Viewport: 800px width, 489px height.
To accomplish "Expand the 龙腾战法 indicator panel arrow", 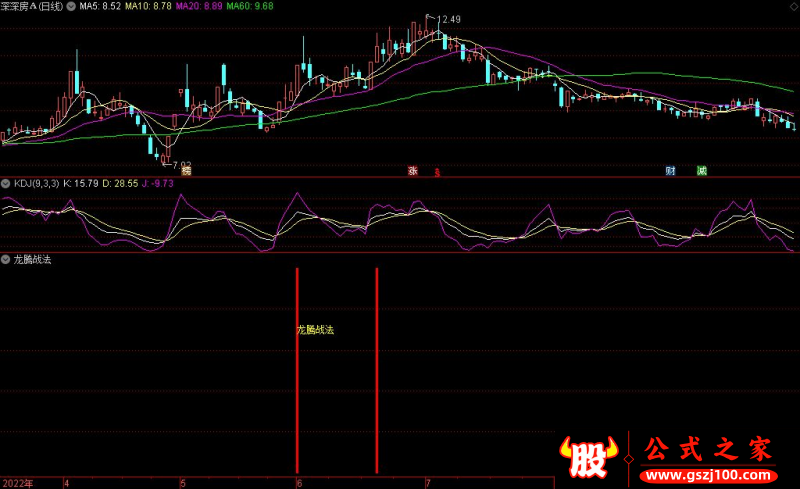I will [x=6, y=259].
